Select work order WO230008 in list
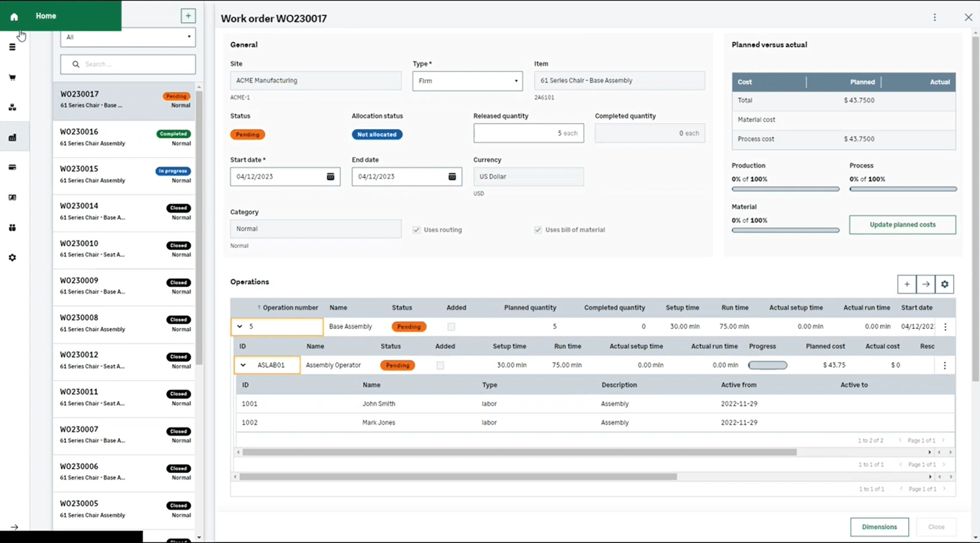This screenshot has width=980, height=543. pyautogui.click(x=124, y=324)
